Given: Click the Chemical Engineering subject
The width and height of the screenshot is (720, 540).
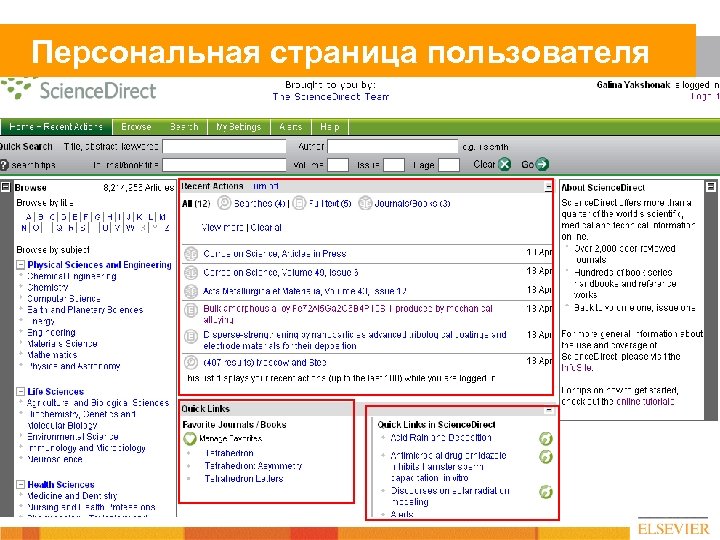Looking at the screenshot, I should click(72, 276).
